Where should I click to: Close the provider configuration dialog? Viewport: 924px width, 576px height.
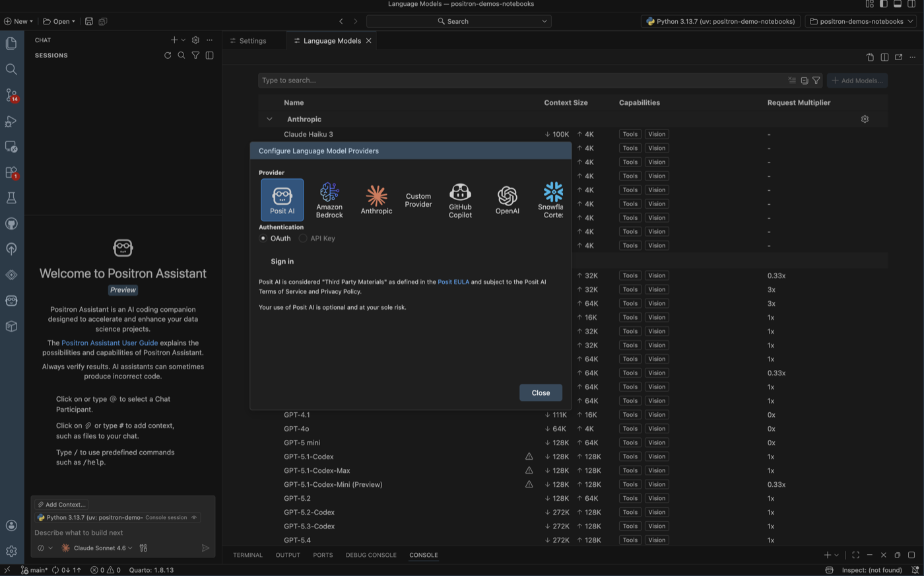point(541,392)
